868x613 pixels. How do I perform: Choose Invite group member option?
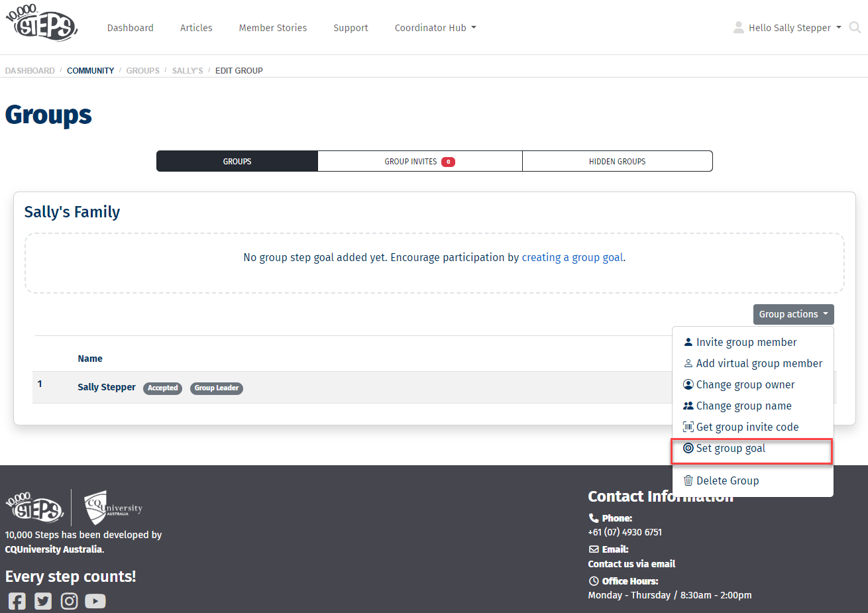pyautogui.click(x=746, y=343)
